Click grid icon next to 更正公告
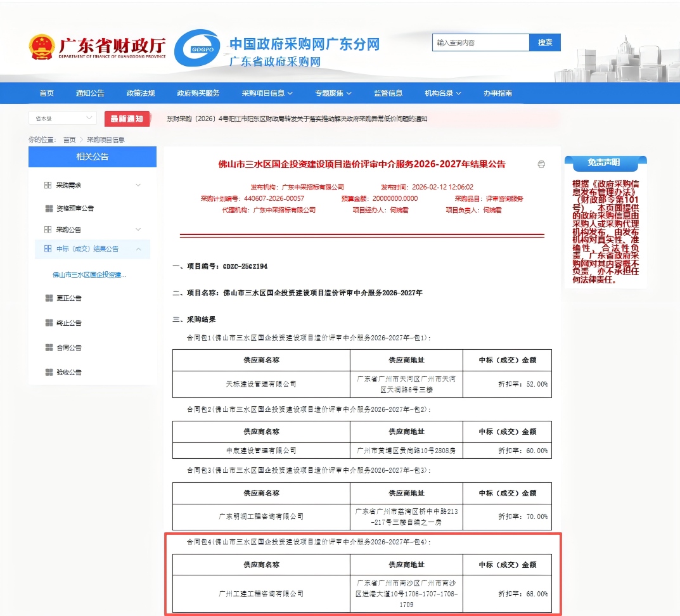The width and height of the screenshot is (680, 616). (x=49, y=298)
